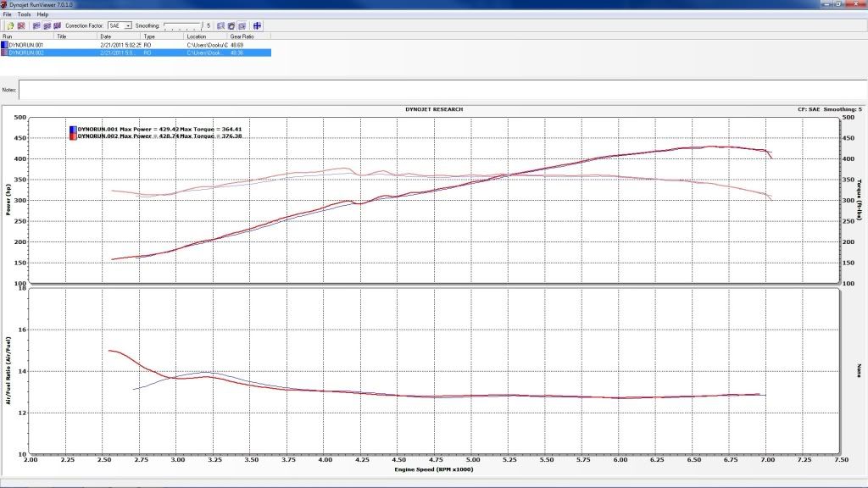This screenshot has width=868, height=488.
Task: Open the File menu
Action: [x=8, y=14]
